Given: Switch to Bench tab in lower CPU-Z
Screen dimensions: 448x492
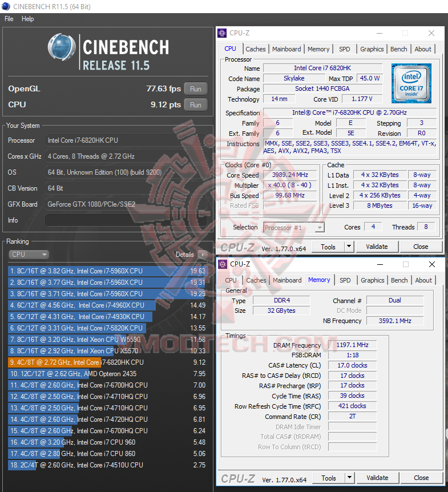Looking at the screenshot, I should click(399, 280).
